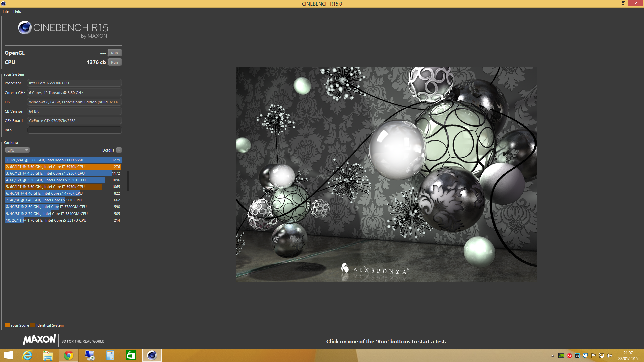644x362 pixels.
Task: Open Internet Explorer from the taskbar
Action: (27, 355)
